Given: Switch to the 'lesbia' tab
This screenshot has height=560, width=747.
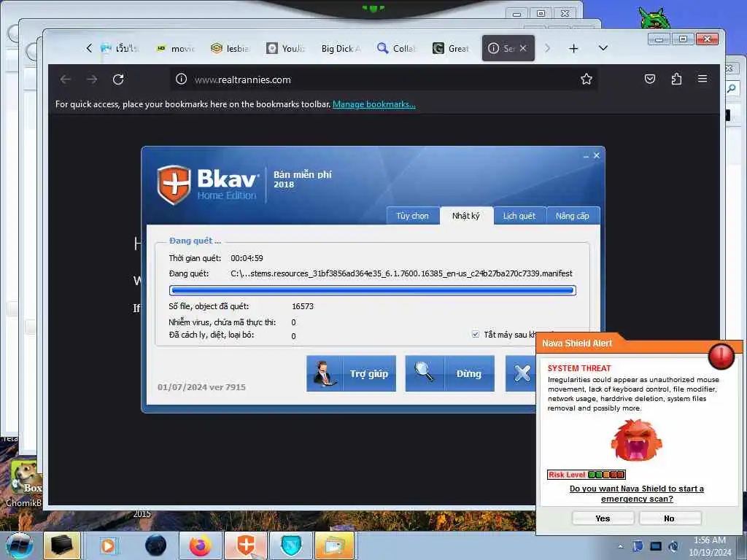Looking at the screenshot, I should click(x=230, y=49).
